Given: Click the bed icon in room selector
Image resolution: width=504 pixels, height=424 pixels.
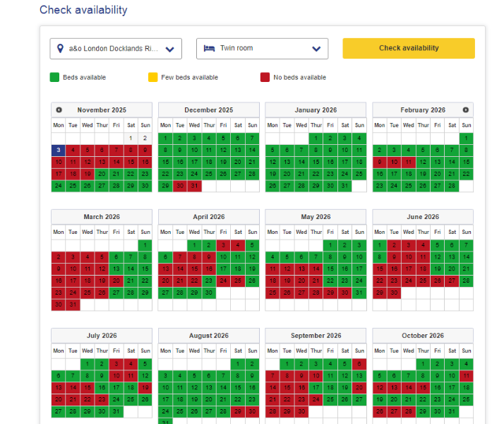Looking at the screenshot, I should click(209, 48).
